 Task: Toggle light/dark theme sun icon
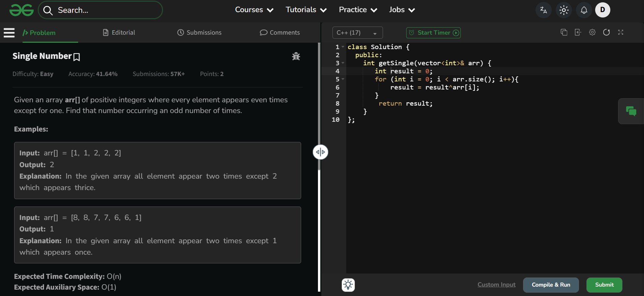click(564, 10)
